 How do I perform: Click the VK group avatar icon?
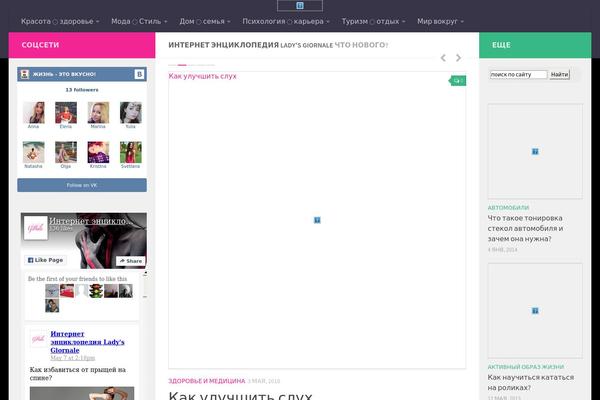[x=25, y=74]
